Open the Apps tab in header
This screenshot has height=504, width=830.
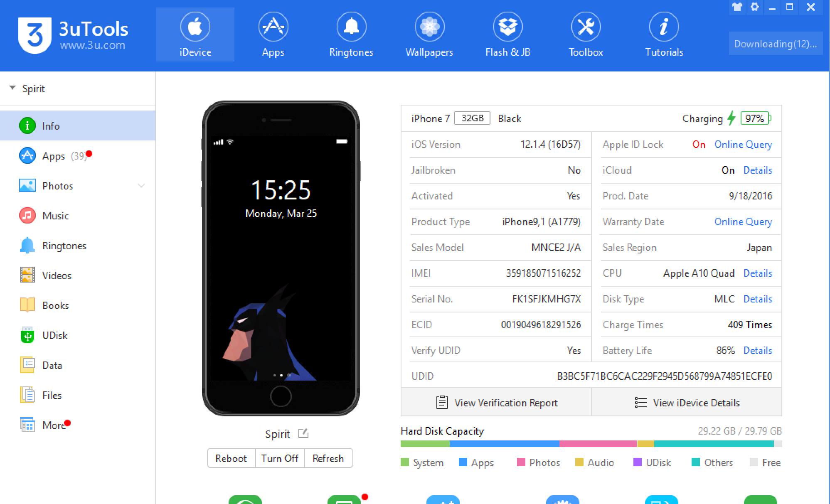[273, 35]
